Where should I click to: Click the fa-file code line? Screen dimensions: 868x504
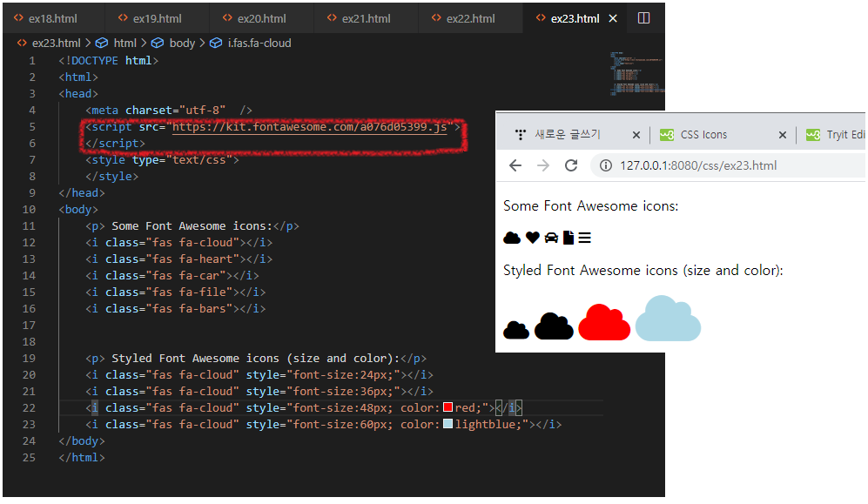pyautogui.click(x=176, y=292)
